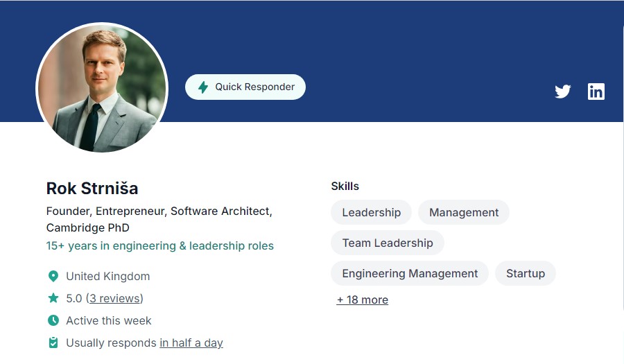Click the clipboard check response icon
The width and height of the screenshot is (624, 364).
point(53,343)
